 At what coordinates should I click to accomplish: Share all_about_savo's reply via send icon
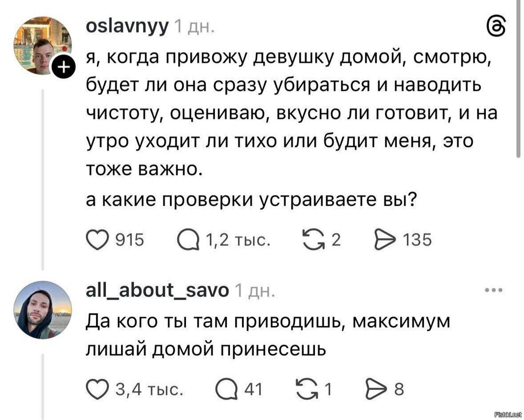(377, 389)
